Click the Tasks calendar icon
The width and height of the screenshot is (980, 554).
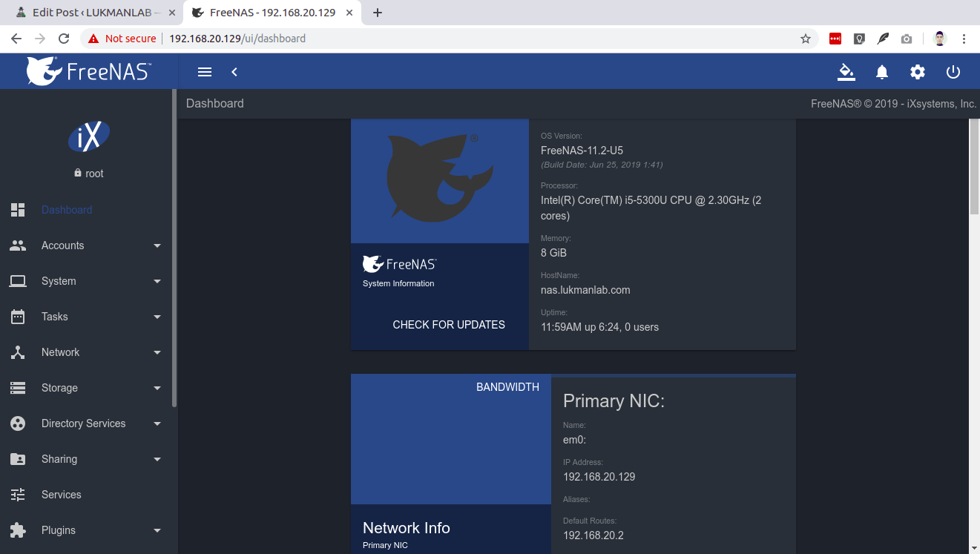point(18,317)
